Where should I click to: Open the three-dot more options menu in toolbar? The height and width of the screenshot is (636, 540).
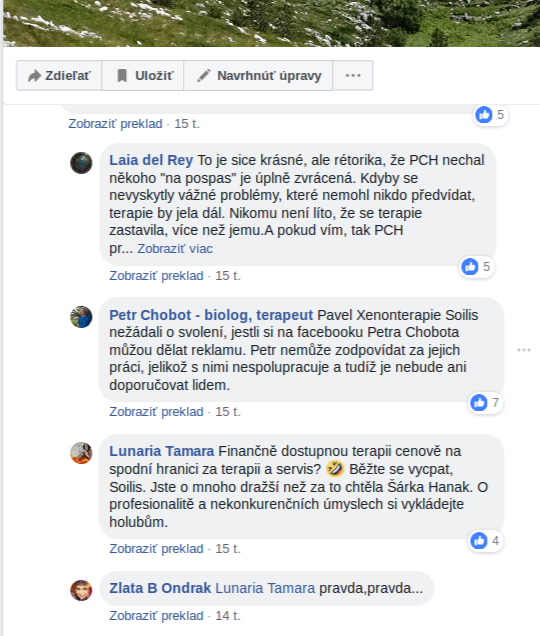353,75
